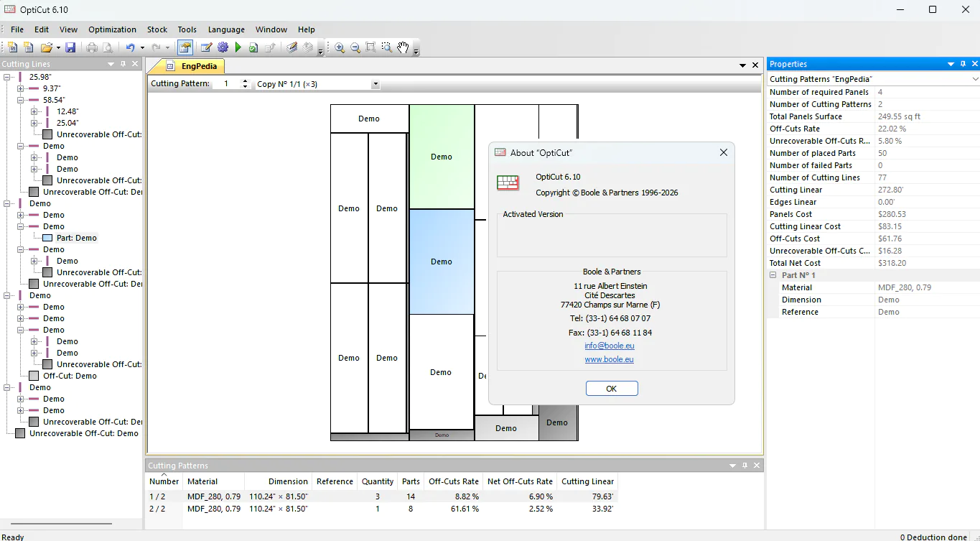
Task: Click the Open folder toolbar icon
Action: [46, 47]
